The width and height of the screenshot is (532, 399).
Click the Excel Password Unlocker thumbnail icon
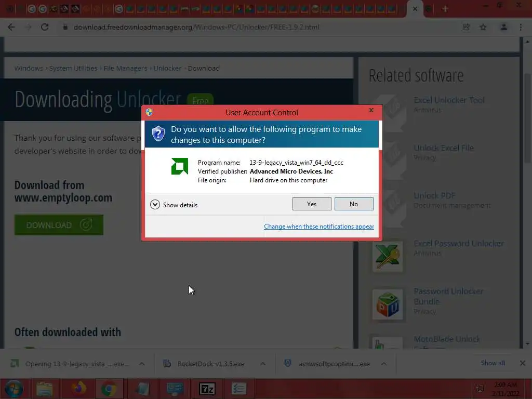click(388, 257)
